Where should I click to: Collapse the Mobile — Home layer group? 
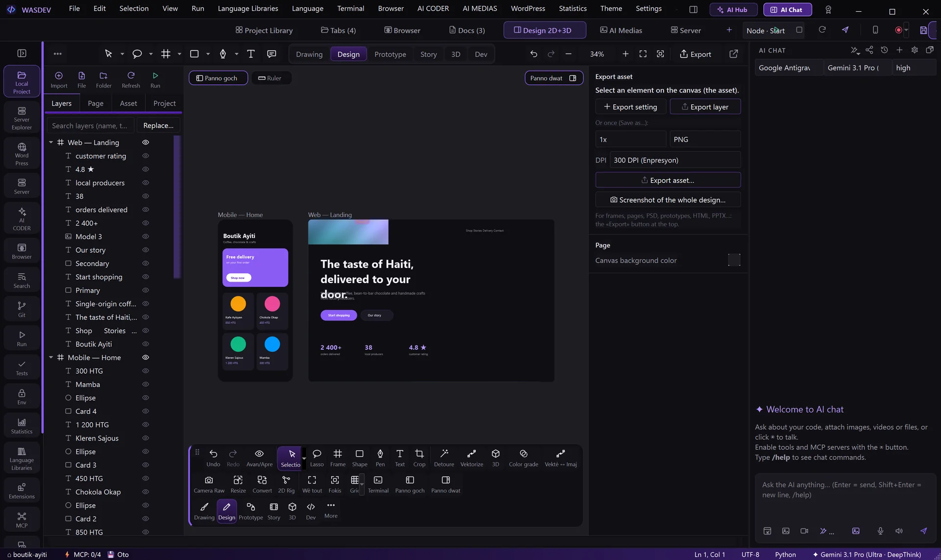pos(51,357)
